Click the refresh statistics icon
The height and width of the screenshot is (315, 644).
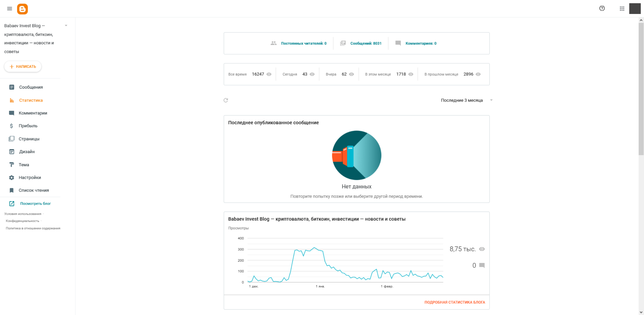tap(226, 100)
